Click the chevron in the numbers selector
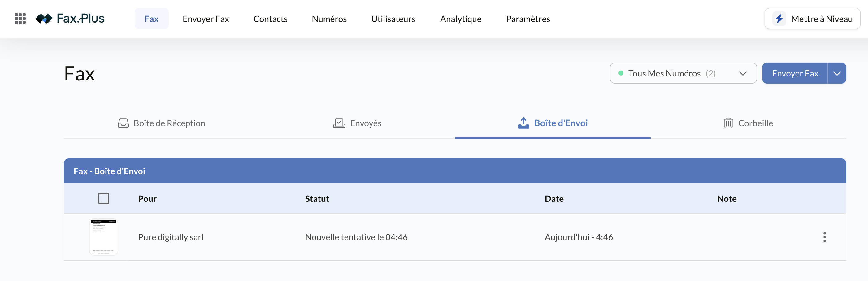 coord(743,73)
